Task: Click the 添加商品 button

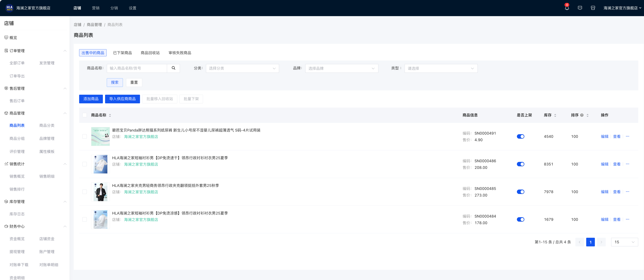Action: pyautogui.click(x=91, y=99)
